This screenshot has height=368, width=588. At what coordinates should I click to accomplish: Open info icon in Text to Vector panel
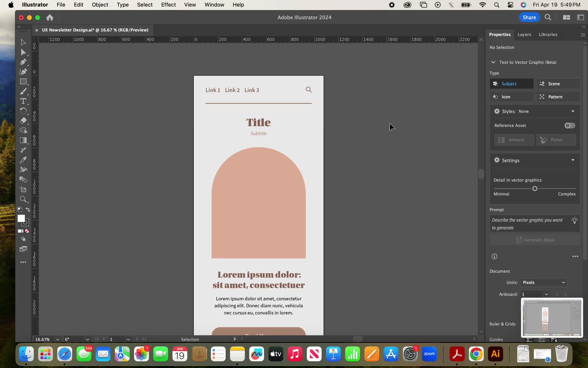point(494,256)
